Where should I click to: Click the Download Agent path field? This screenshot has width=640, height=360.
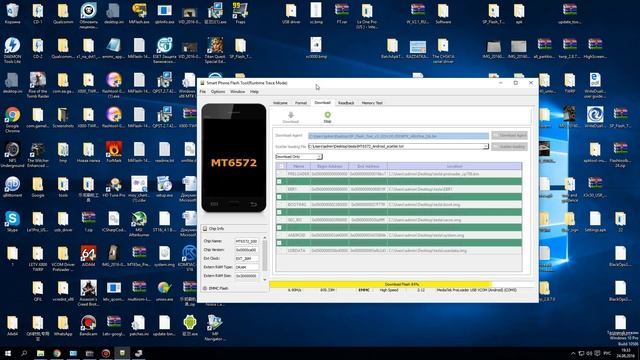pyautogui.click(x=398, y=136)
